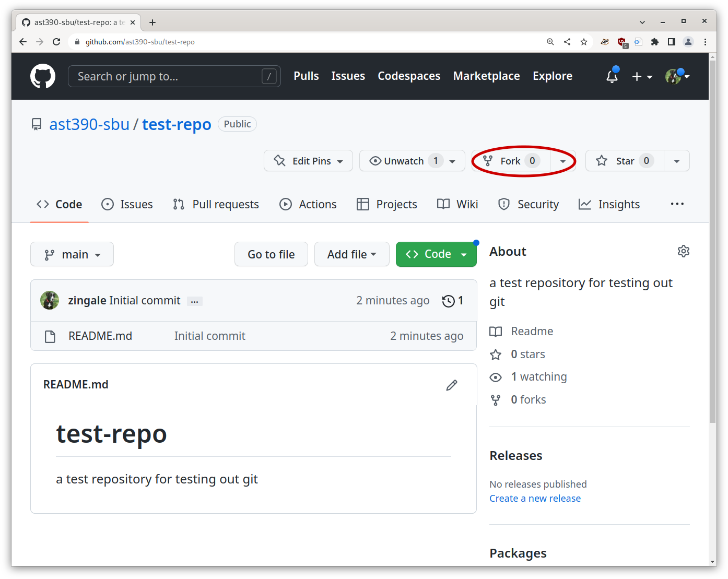The height and width of the screenshot is (579, 728).
Task: Click the Search or jump to field
Action: 174,76
